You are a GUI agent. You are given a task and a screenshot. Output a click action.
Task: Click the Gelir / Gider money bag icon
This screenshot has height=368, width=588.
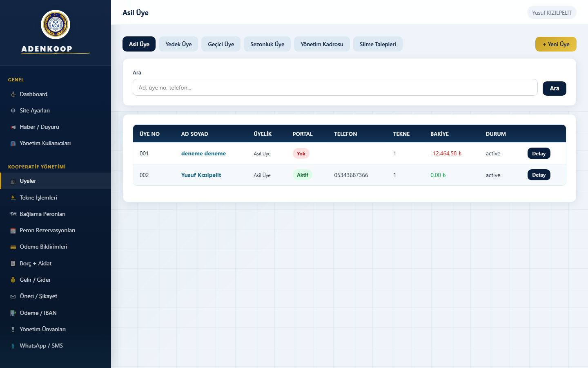click(13, 280)
